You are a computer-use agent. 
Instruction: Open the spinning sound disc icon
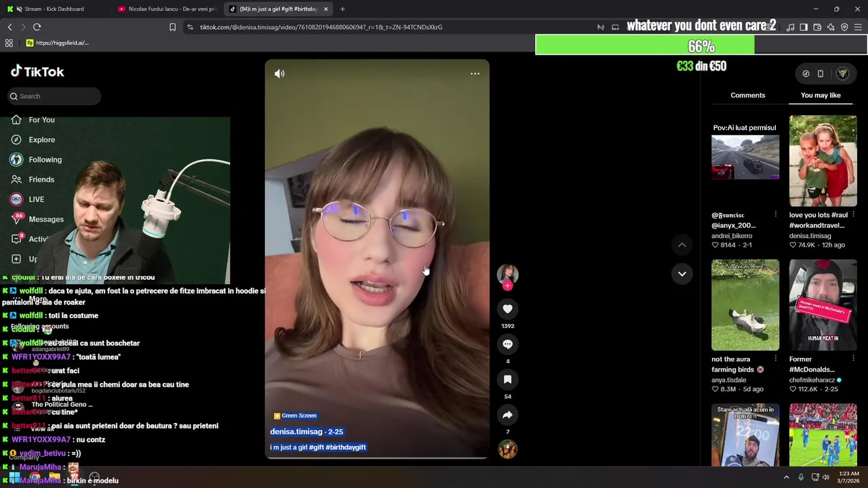coord(507,449)
